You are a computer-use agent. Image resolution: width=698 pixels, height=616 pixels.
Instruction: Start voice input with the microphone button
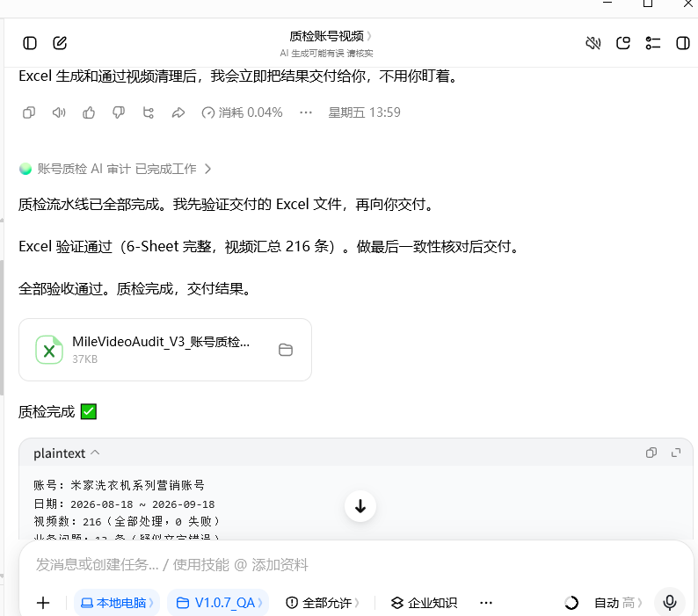tap(670, 602)
